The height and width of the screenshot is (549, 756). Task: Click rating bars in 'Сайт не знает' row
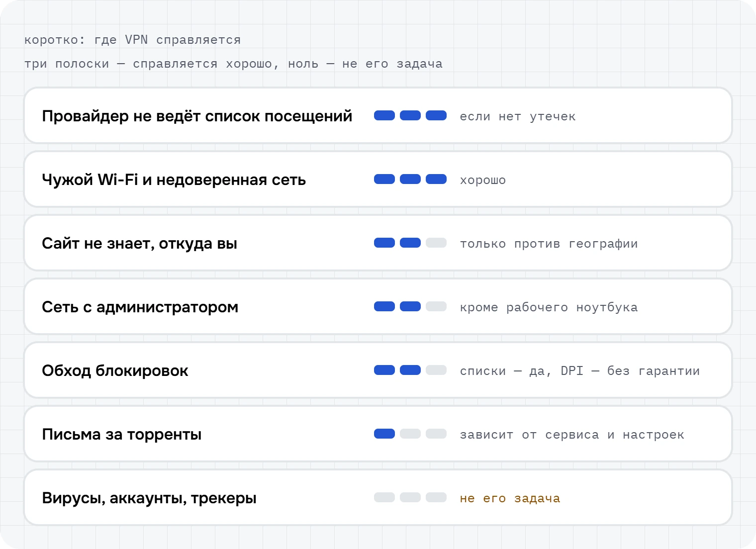(410, 243)
